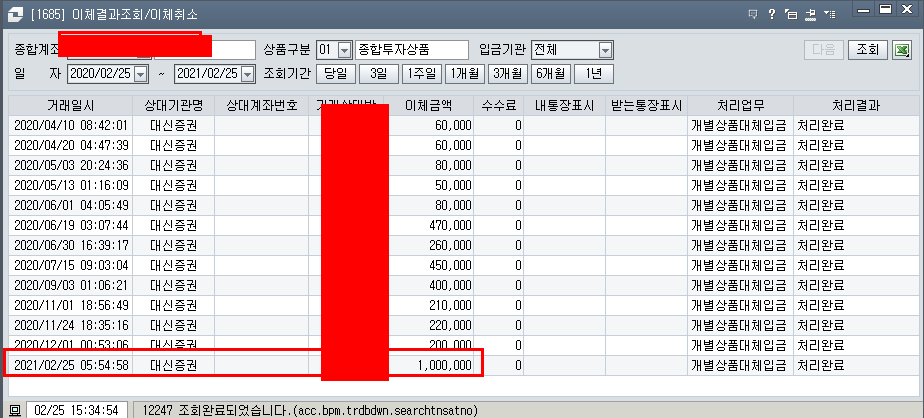Select row dated 2020/04/20 04:47:39
Viewport: 924px width, 418px height.
[x=464, y=146]
